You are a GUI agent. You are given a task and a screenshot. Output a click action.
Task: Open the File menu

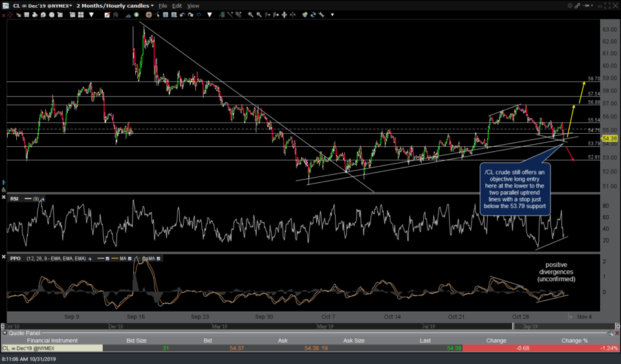pyautogui.click(x=163, y=5)
